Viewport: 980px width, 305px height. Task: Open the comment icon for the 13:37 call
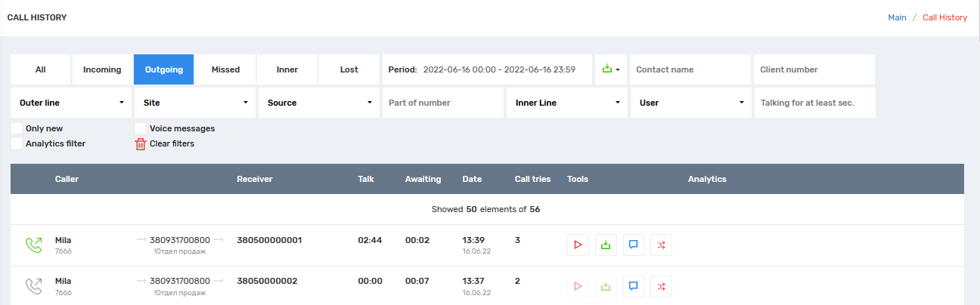634,286
